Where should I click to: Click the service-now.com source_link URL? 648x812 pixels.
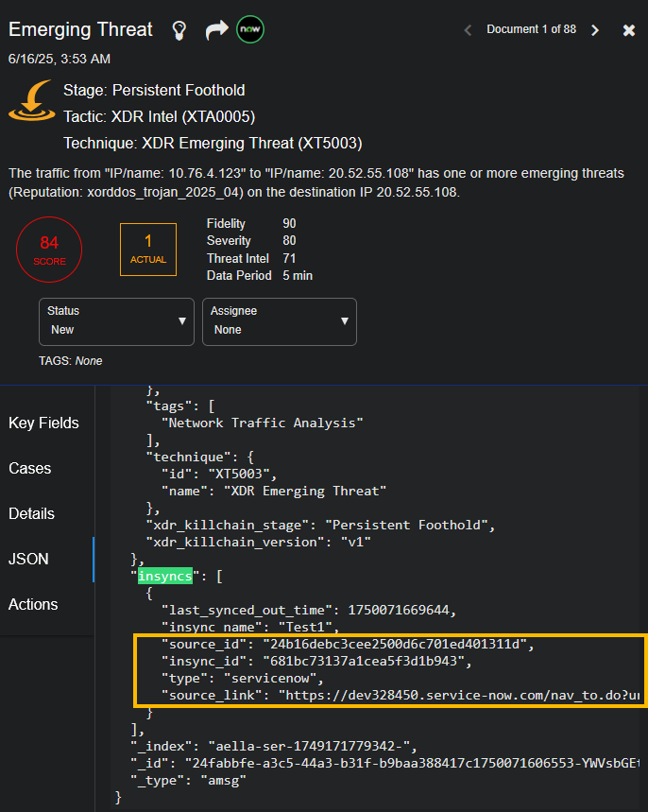[x=458, y=695]
